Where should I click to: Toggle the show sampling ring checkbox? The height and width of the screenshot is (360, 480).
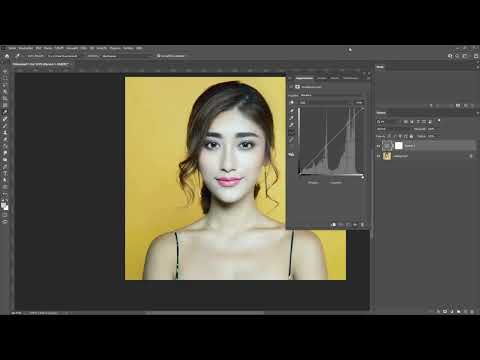point(158,56)
